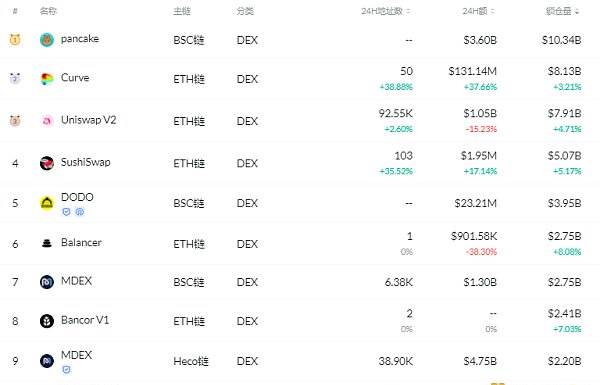Image resolution: width=600 pixels, height=385 pixels.
Task: Click the pancake bunny logo icon
Action: pyautogui.click(x=47, y=40)
